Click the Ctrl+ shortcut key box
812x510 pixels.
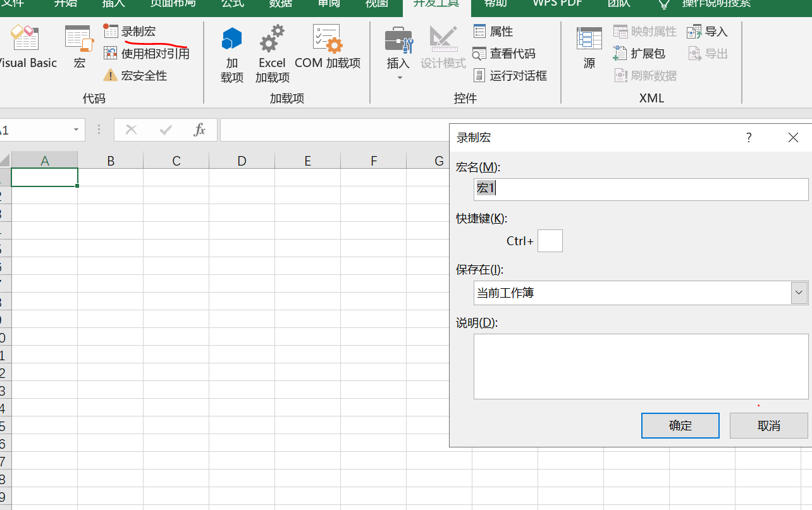[x=550, y=241]
